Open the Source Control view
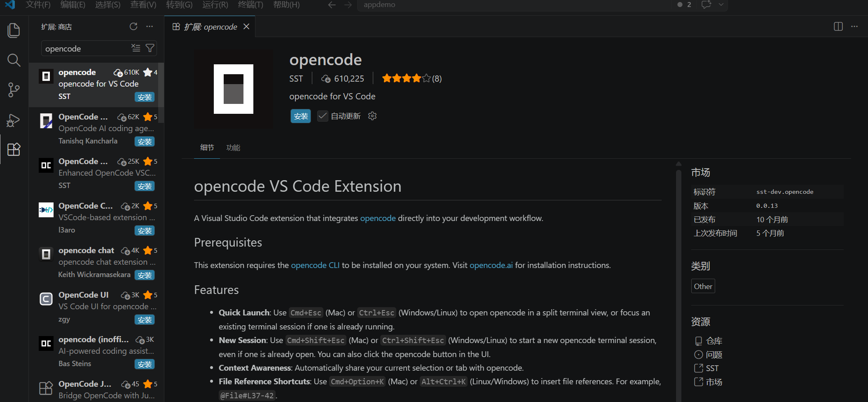This screenshot has width=868, height=402. coord(14,90)
